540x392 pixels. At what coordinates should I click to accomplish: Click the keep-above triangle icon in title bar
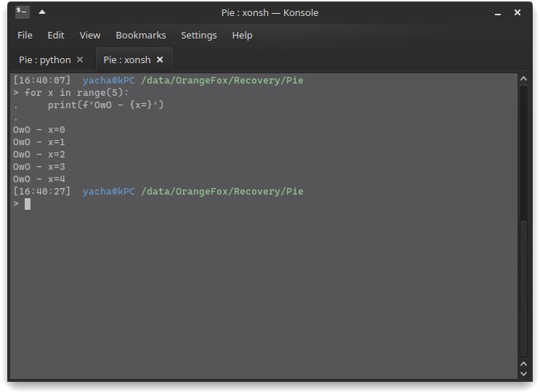[42, 12]
